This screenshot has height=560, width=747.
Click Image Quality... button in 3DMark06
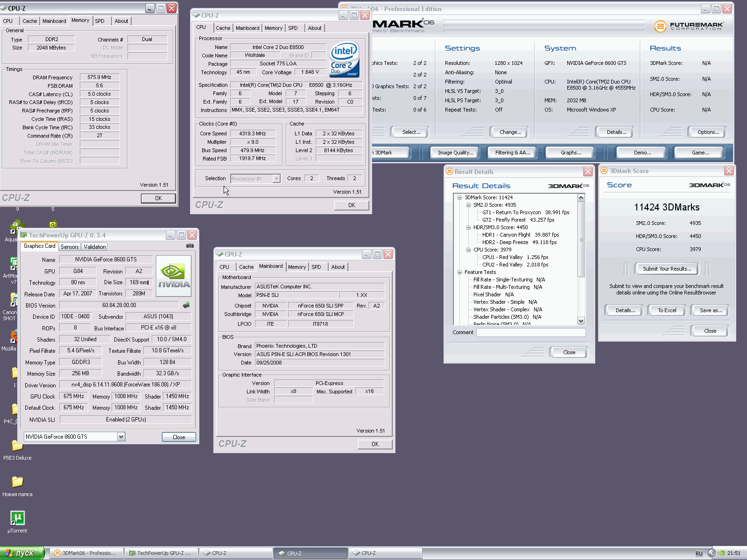pos(455,153)
